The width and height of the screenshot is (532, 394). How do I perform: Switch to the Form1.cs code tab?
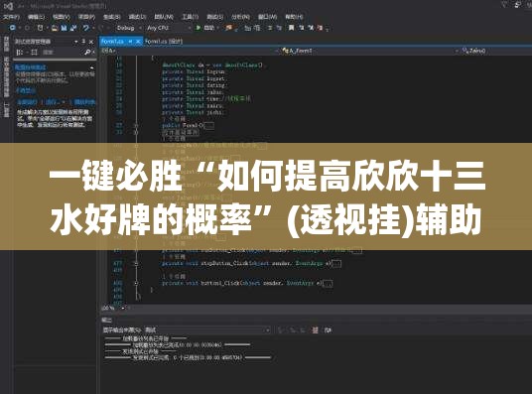click(112, 41)
